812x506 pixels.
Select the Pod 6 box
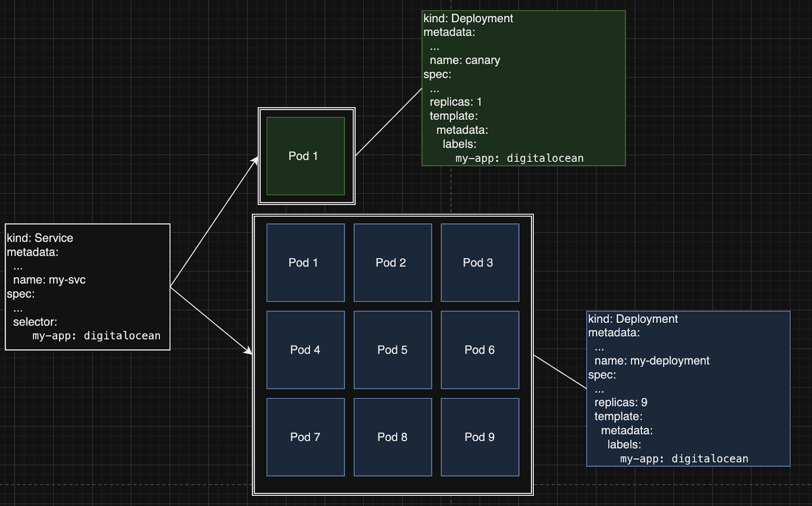[480, 350]
